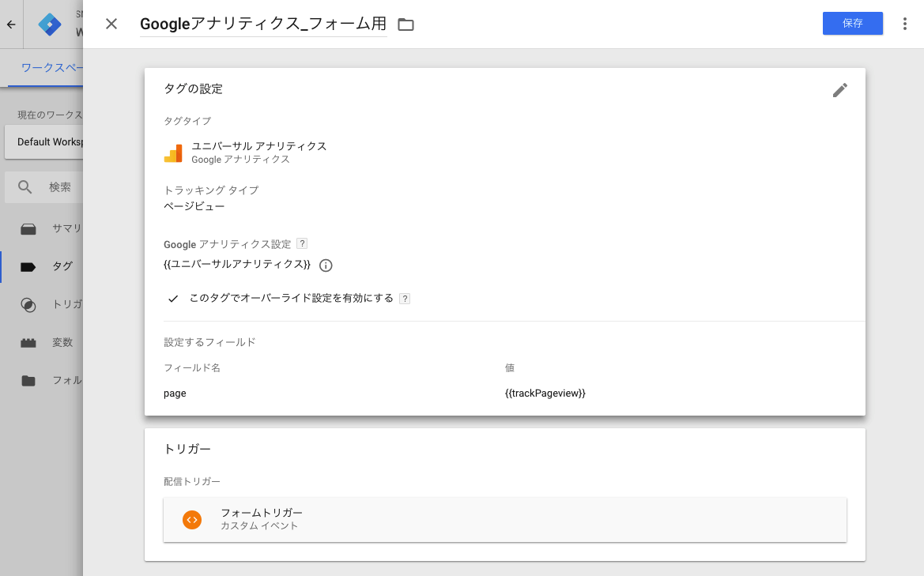Close the tag editor panel
The width and height of the screenshot is (924, 576).
pos(111,24)
